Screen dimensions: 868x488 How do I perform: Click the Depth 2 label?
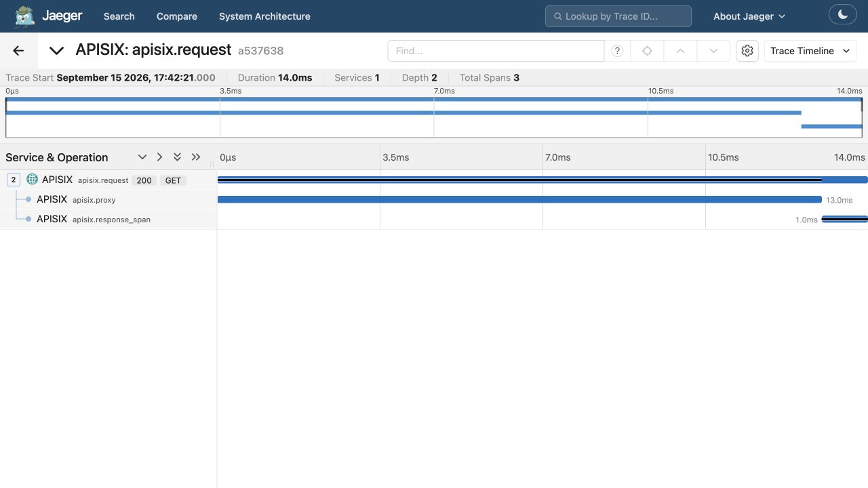[419, 78]
